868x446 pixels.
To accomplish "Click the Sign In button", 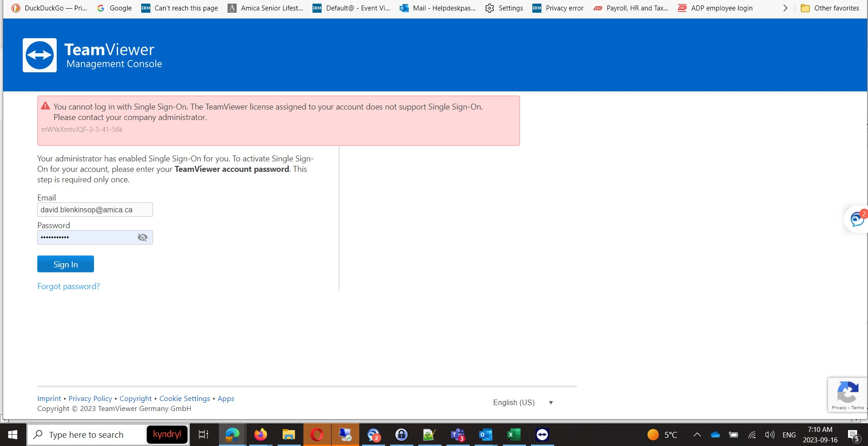I will point(65,264).
